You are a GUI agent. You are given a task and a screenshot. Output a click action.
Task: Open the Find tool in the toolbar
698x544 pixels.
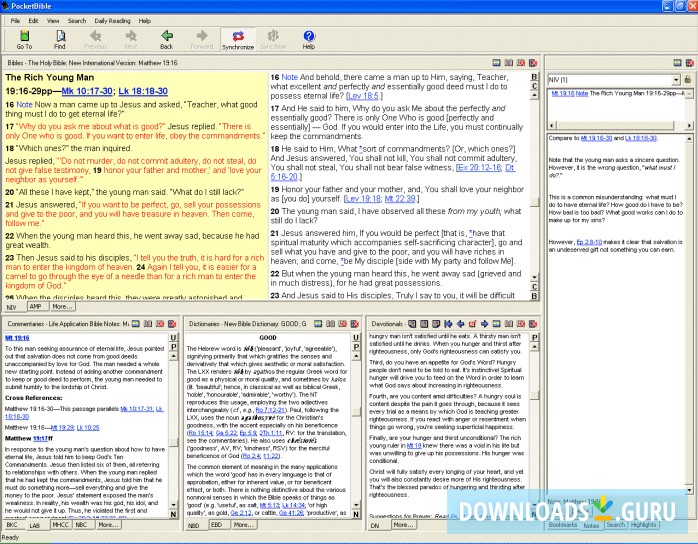click(x=60, y=39)
